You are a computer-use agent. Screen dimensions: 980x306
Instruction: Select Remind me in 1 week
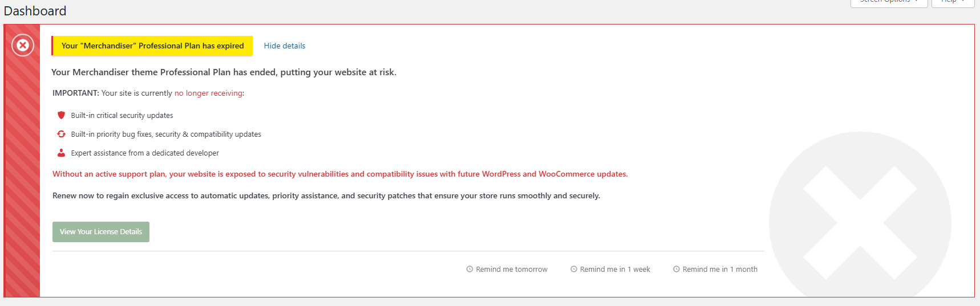click(x=615, y=269)
